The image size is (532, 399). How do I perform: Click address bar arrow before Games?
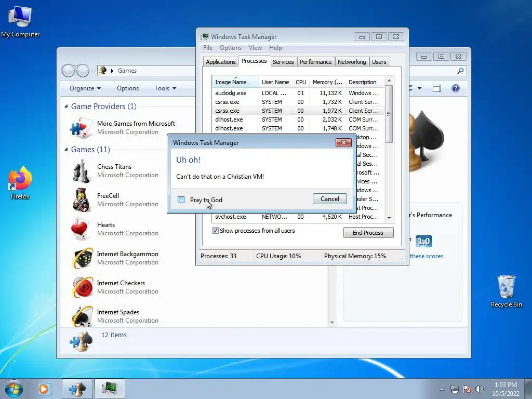(x=112, y=71)
